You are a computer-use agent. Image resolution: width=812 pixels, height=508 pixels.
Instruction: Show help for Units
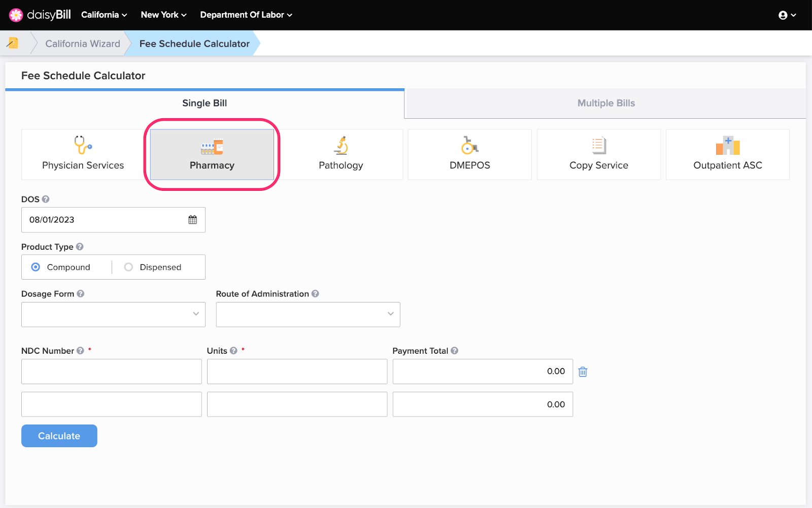pos(233,351)
